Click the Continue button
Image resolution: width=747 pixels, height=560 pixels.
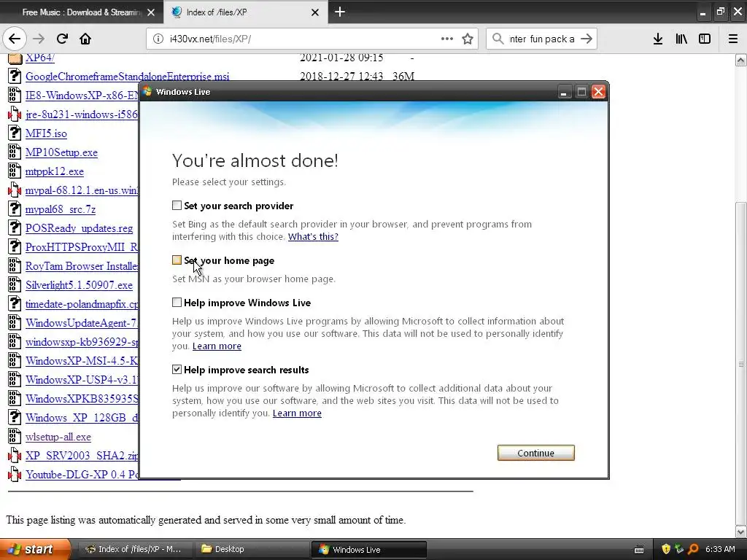coord(536,453)
